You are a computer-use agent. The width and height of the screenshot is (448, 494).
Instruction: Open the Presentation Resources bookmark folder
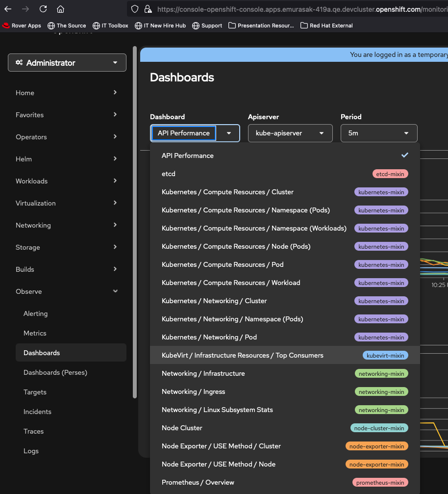(261, 26)
